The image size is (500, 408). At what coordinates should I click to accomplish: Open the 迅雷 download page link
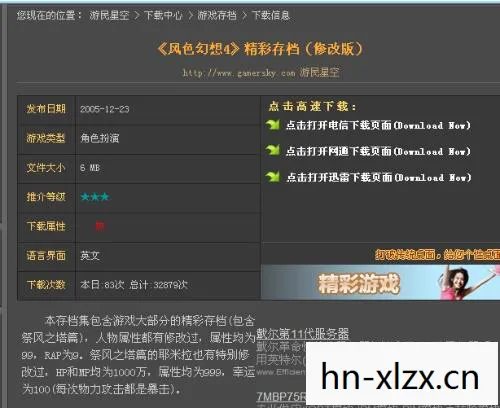pyautogui.click(x=379, y=177)
